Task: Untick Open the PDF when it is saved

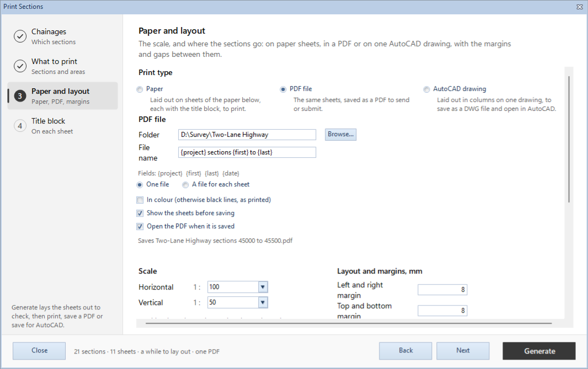Action: pyautogui.click(x=140, y=227)
